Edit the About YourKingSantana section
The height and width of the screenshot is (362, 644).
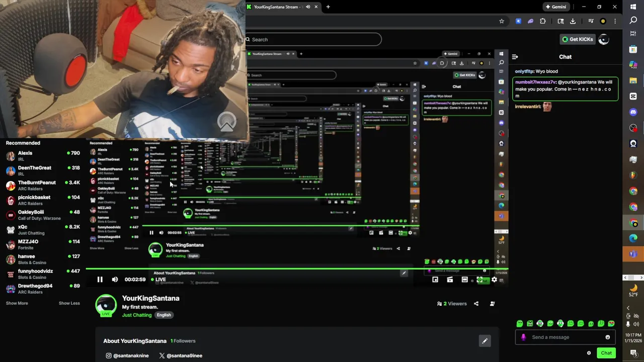point(485,341)
